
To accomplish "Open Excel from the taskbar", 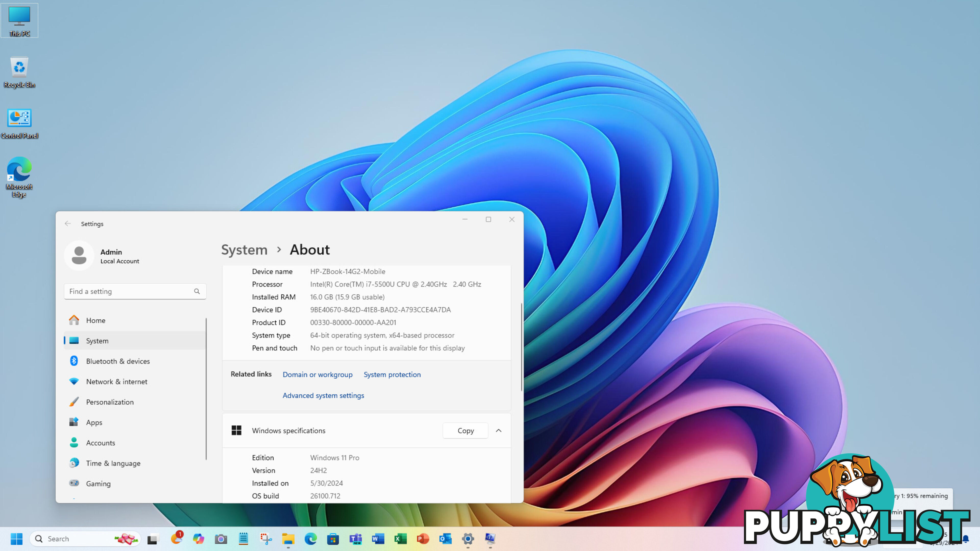I will point(400,539).
